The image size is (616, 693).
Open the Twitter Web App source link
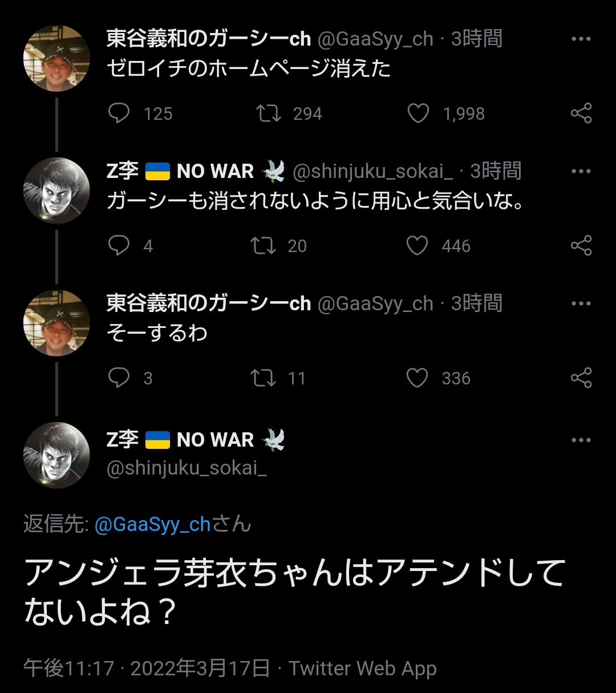[x=362, y=668]
